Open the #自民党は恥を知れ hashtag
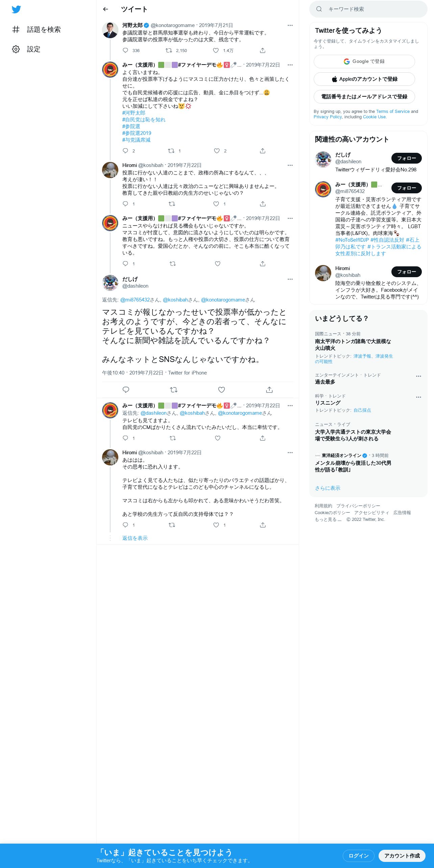The image size is (434, 868). pos(144,120)
